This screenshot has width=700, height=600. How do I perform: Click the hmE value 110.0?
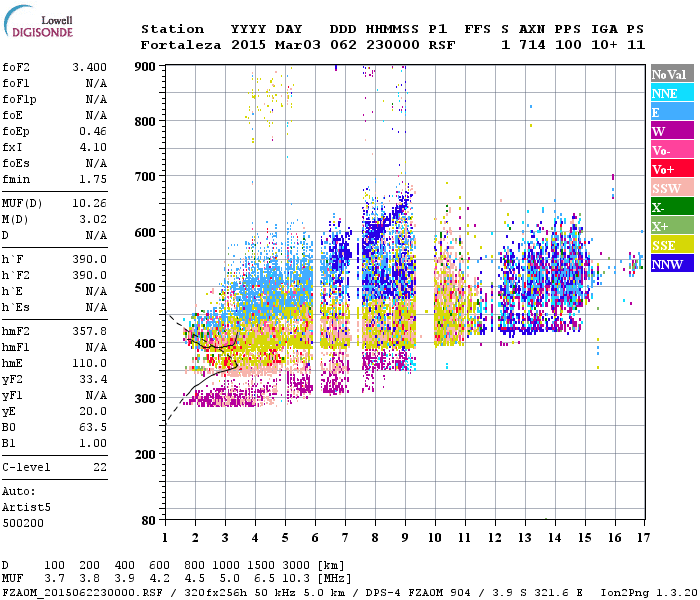click(x=89, y=363)
